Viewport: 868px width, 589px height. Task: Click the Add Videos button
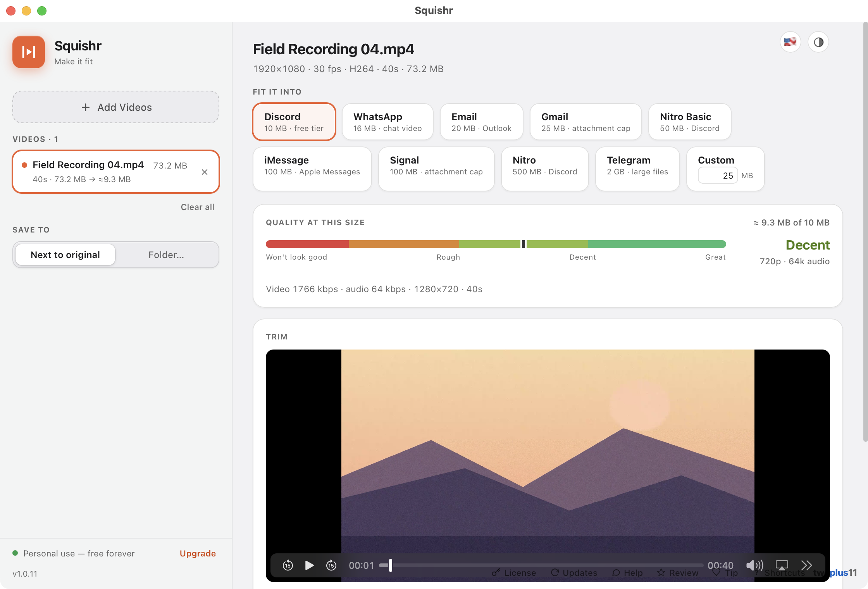coord(116,107)
